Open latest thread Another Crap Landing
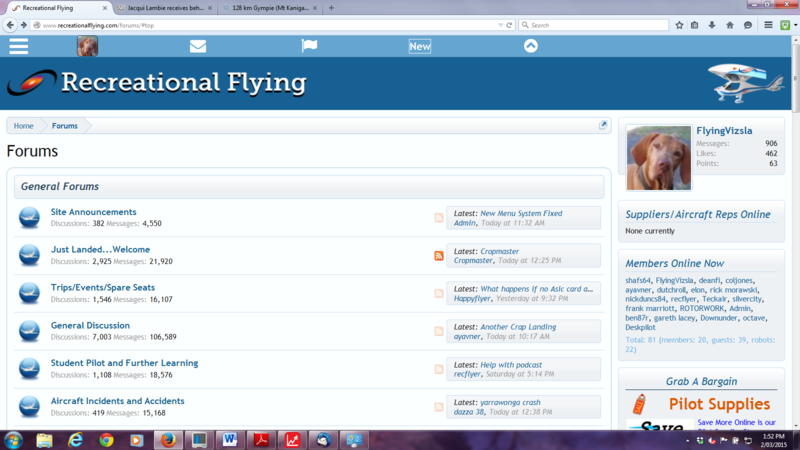The width and height of the screenshot is (800, 450). [x=518, y=327]
